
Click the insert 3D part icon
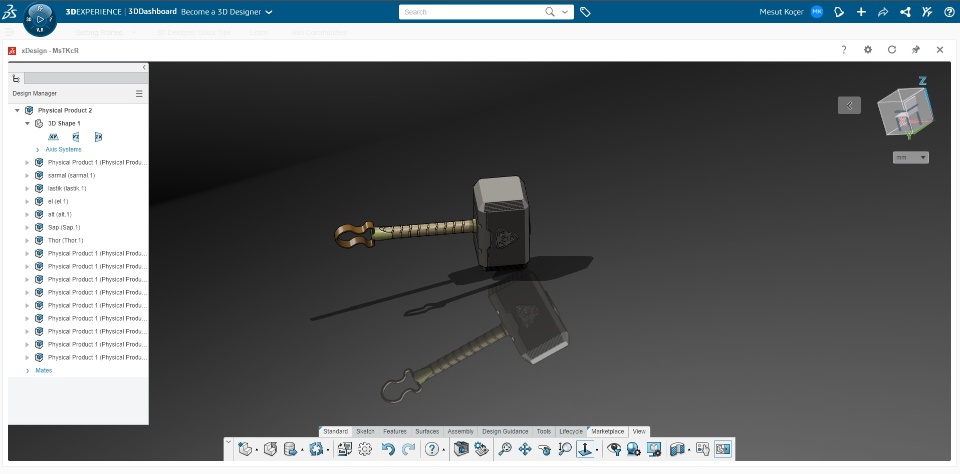[x=270, y=450]
